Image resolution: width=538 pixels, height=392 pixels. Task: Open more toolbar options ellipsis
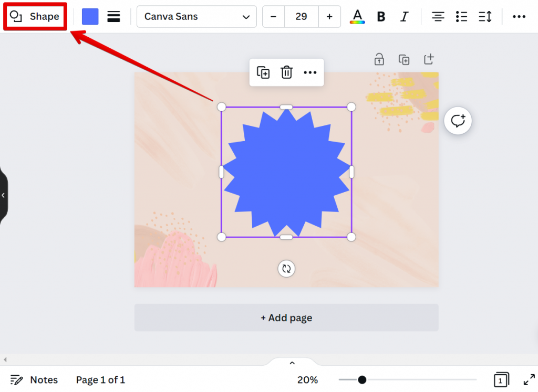(x=519, y=17)
